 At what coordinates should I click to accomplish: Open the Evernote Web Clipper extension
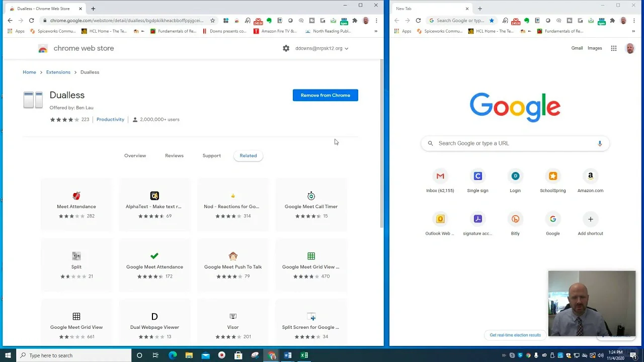(269, 21)
